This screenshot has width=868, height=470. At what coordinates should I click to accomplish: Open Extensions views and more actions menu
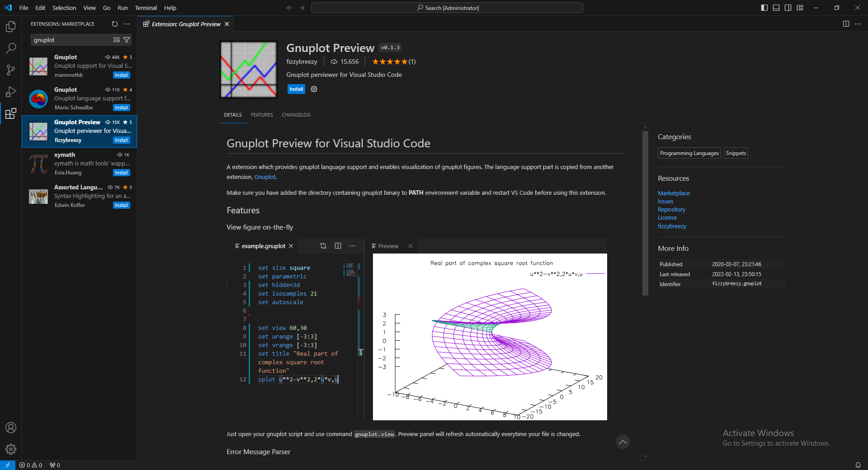point(127,24)
